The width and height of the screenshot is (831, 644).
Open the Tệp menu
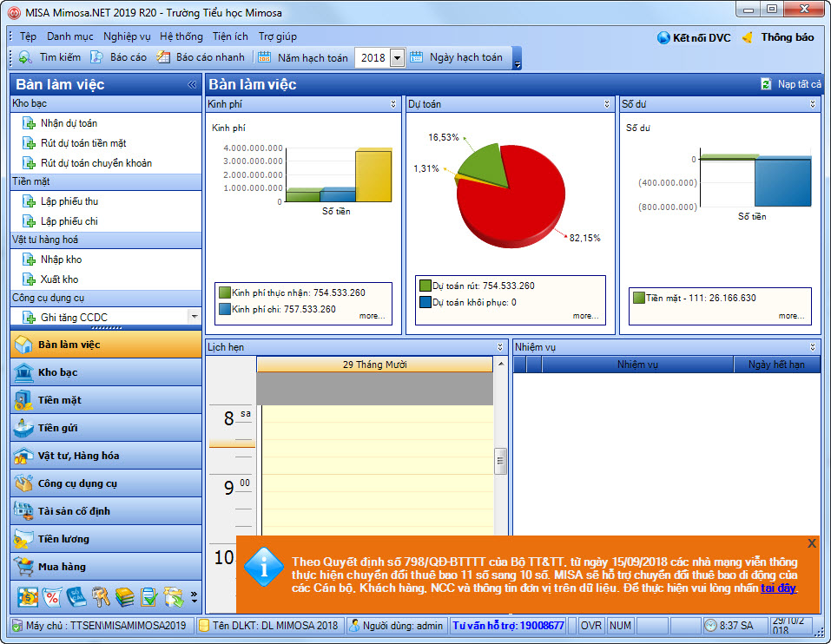click(x=28, y=36)
